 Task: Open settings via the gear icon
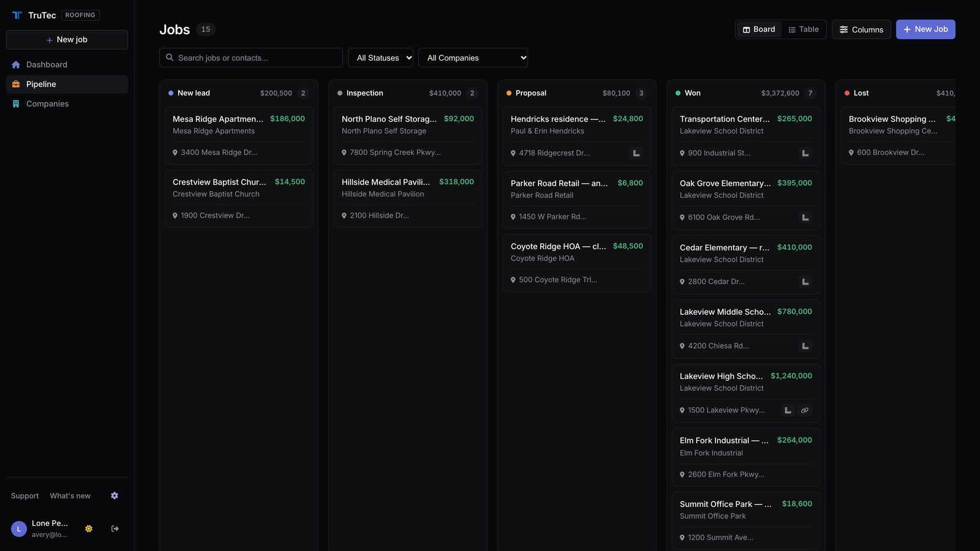pyautogui.click(x=115, y=496)
